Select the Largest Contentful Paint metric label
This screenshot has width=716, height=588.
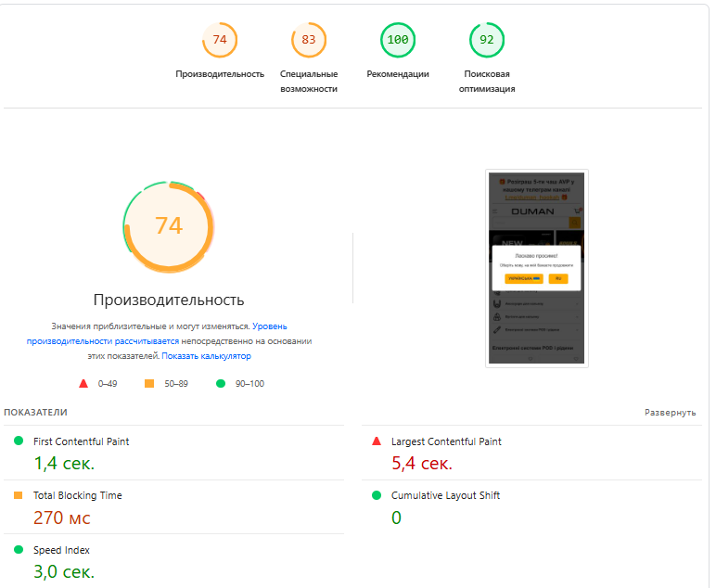446,441
